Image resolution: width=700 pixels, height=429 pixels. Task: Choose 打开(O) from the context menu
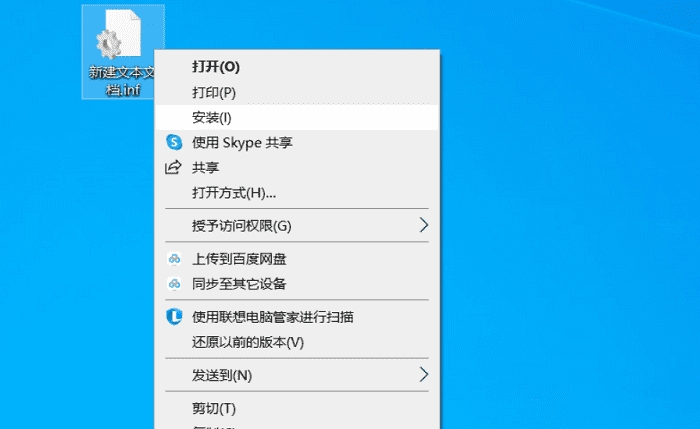(297, 67)
